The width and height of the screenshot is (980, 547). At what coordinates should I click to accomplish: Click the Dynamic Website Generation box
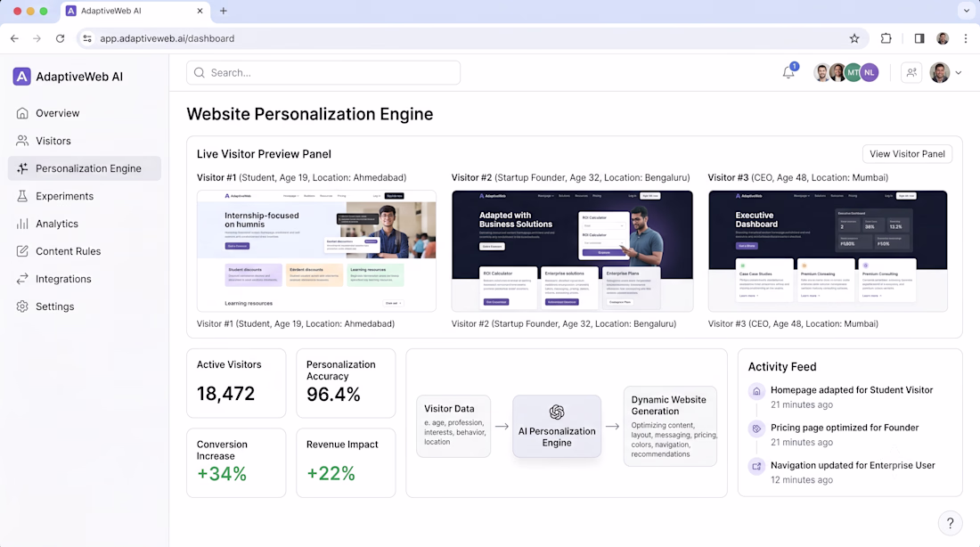tap(670, 426)
